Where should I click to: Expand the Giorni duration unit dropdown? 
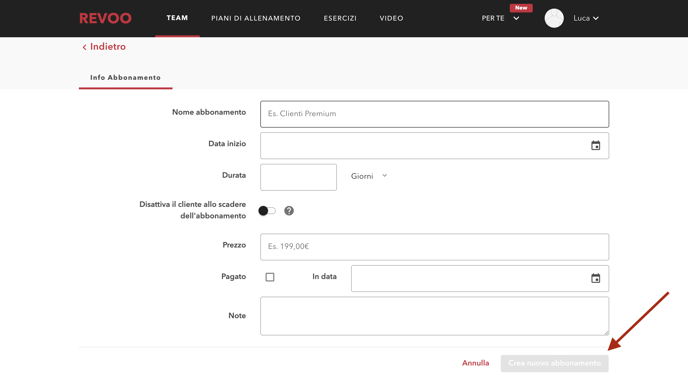click(x=369, y=176)
